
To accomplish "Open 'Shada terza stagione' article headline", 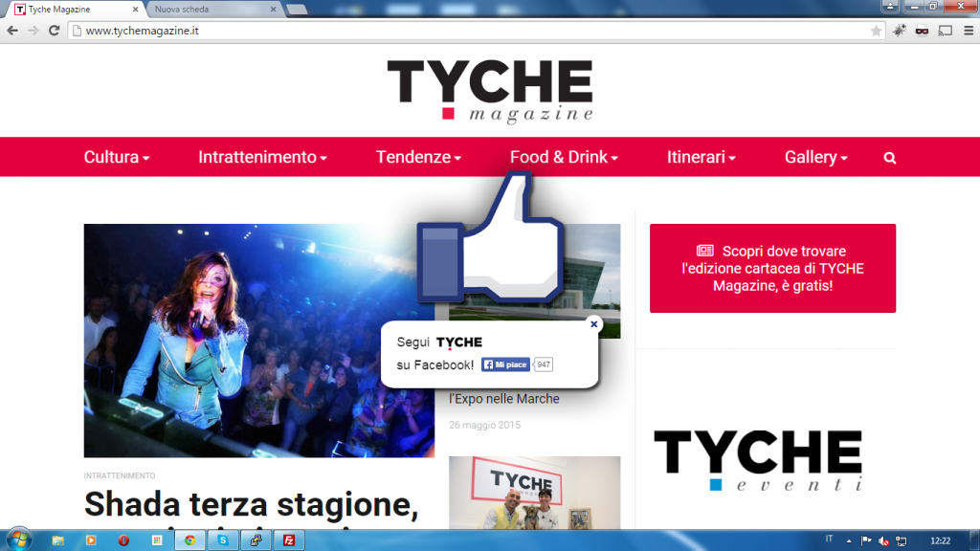I will 252,505.
